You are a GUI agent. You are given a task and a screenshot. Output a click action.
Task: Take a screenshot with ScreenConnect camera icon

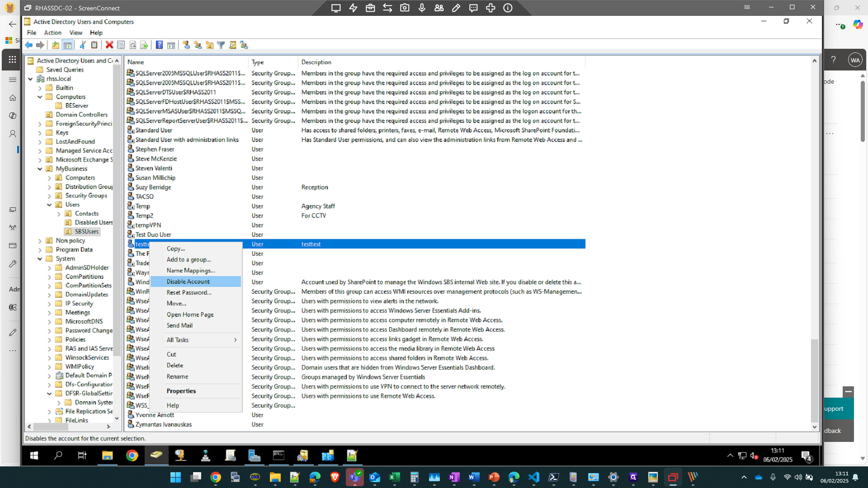click(x=405, y=8)
